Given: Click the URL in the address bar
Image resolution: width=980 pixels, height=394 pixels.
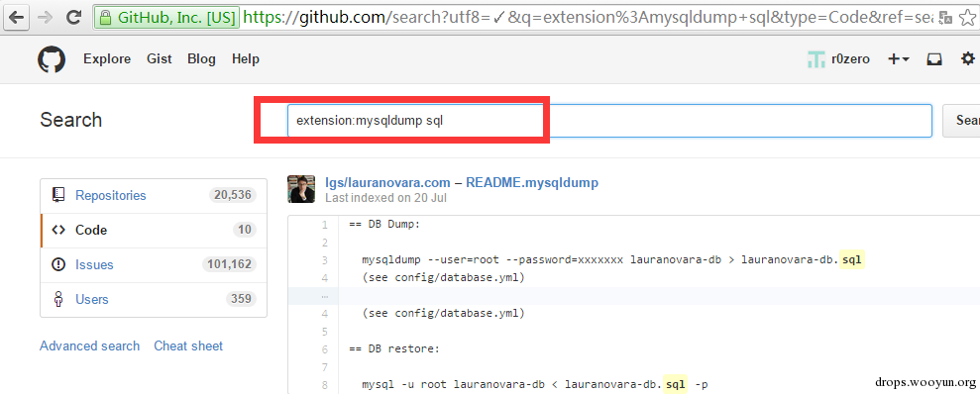Looking at the screenshot, I should (588, 18).
